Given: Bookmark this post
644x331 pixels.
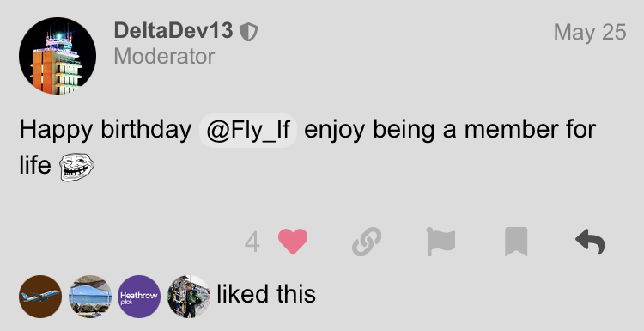Looking at the screenshot, I should click(x=516, y=242).
